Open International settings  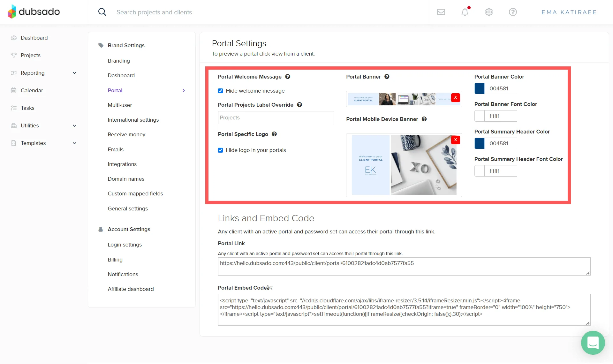click(133, 120)
